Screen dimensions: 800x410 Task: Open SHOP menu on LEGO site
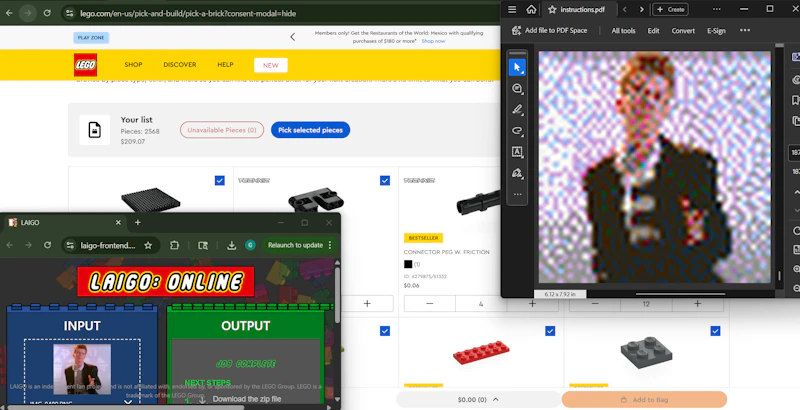(133, 65)
